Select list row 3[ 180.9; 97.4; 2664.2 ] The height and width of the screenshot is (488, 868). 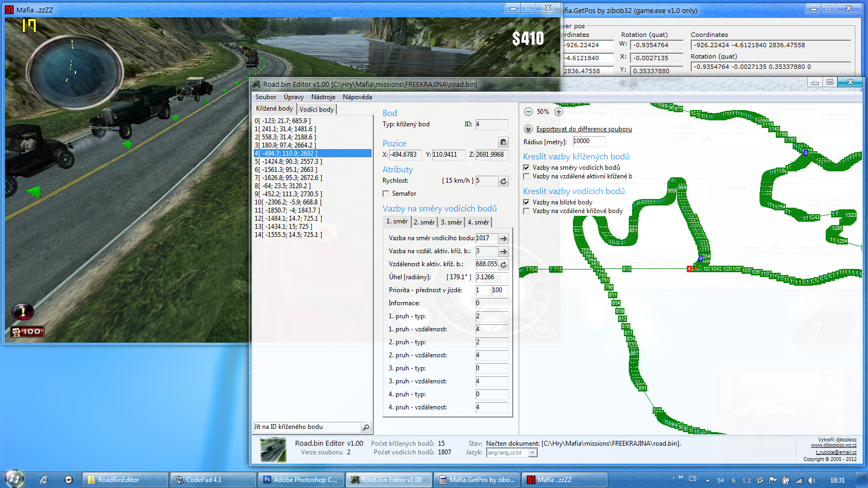313,145
